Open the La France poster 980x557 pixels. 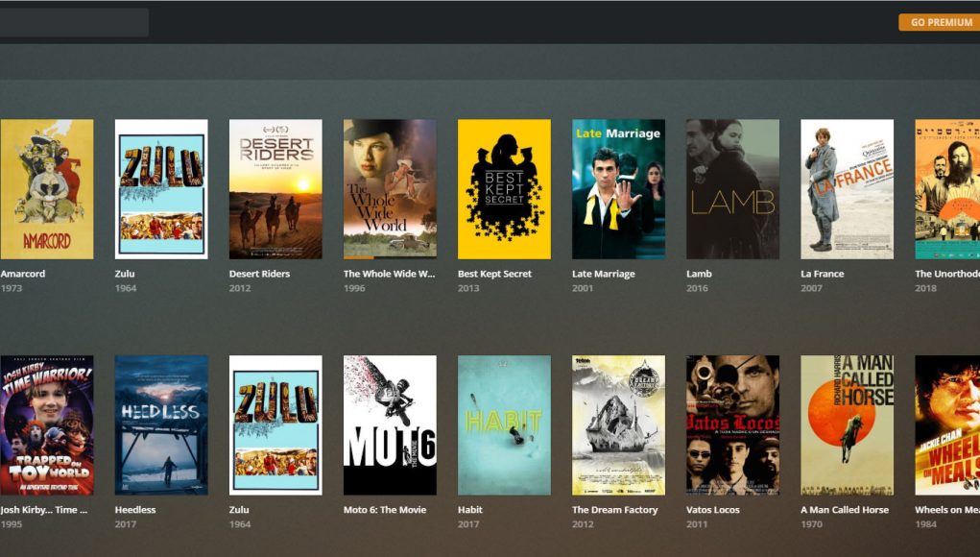point(847,189)
